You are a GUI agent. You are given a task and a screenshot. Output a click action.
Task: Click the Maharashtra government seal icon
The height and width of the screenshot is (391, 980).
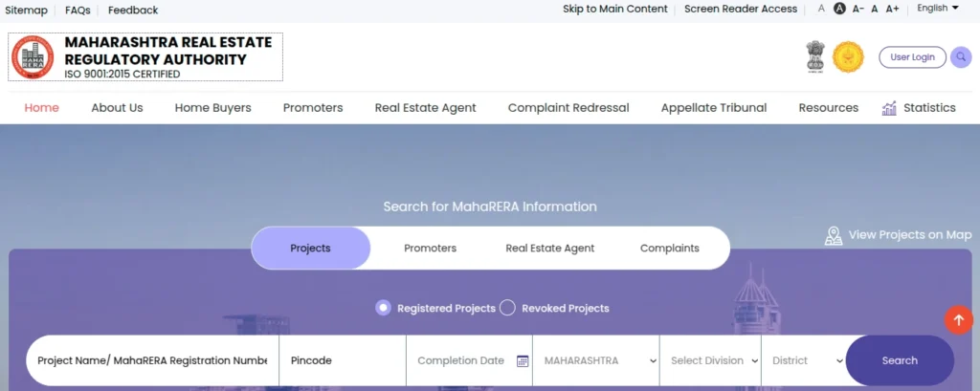pyautogui.click(x=848, y=56)
